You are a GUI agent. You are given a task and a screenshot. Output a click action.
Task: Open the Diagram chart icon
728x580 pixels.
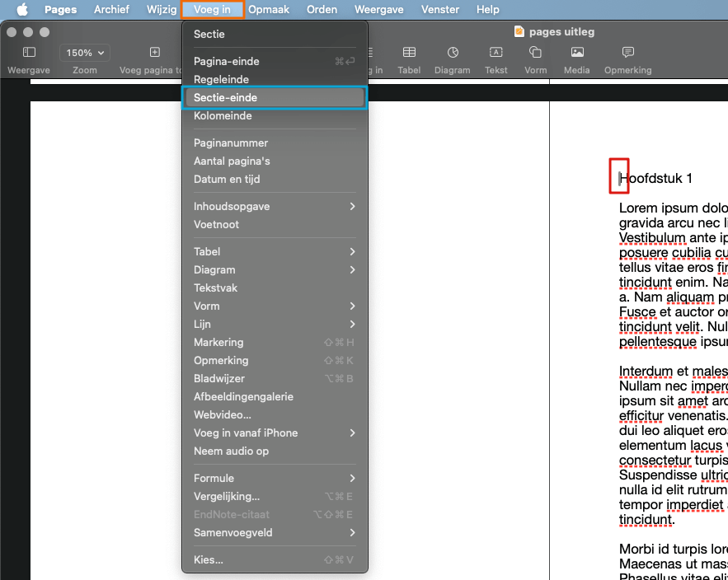click(453, 52)
